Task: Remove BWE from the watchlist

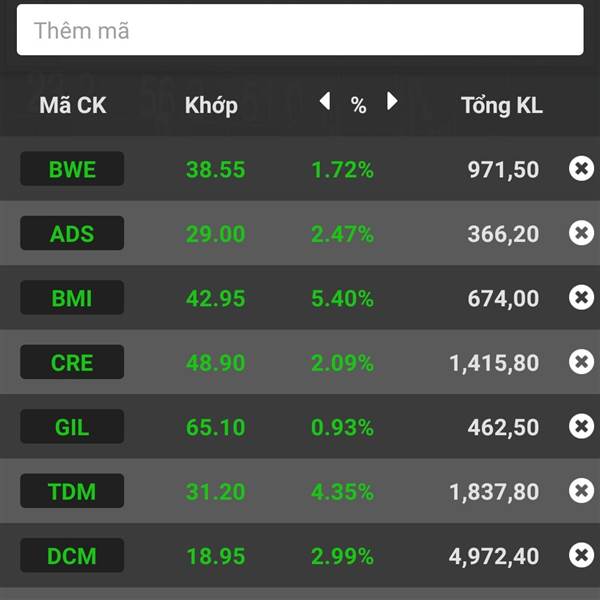Action: pyautogui.click(x=581, y=168)
